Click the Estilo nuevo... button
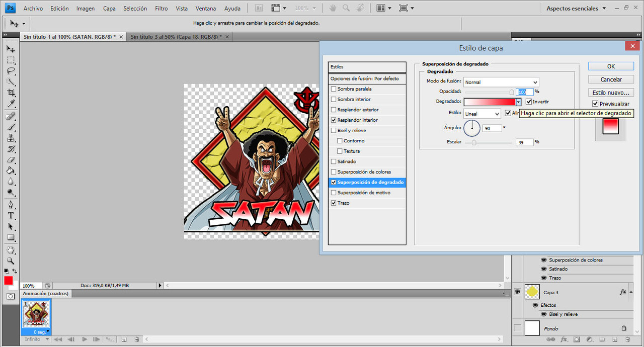Viewport: 644px width, 347px height. point(611,93)
